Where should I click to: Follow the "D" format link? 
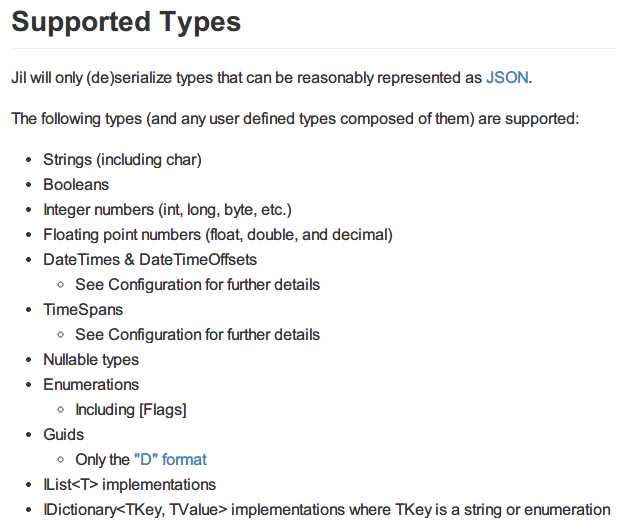(x=170, y=459)
